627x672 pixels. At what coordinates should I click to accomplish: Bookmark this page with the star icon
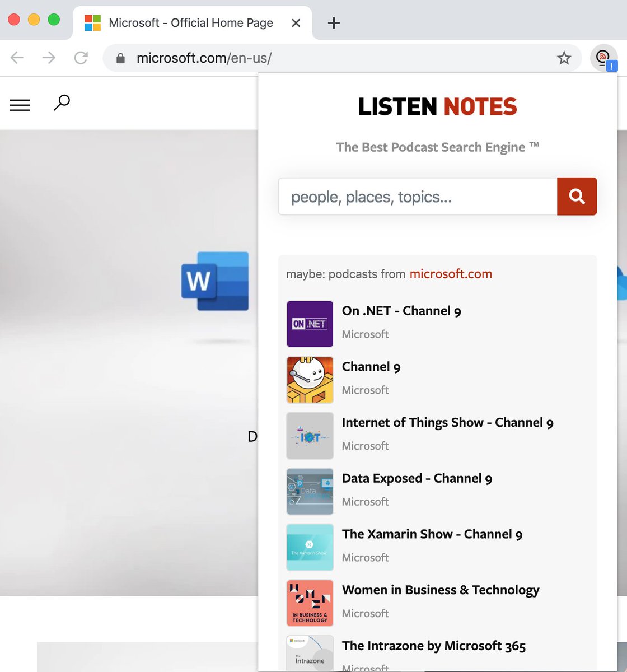564,58
